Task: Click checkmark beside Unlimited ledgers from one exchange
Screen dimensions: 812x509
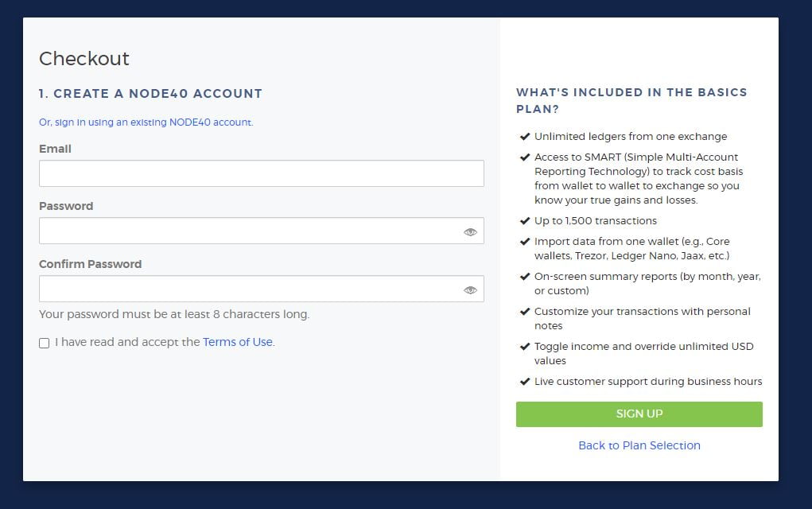Action: [x=525, y=137]
